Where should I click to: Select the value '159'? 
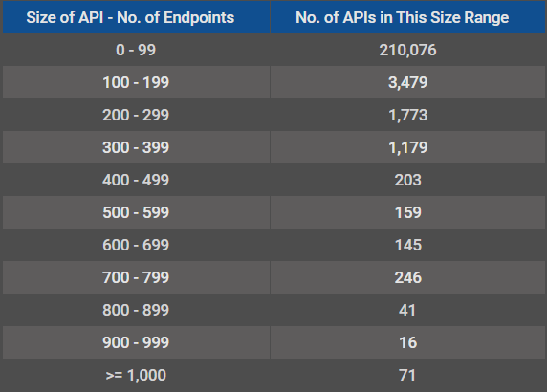tap(407, 212)
